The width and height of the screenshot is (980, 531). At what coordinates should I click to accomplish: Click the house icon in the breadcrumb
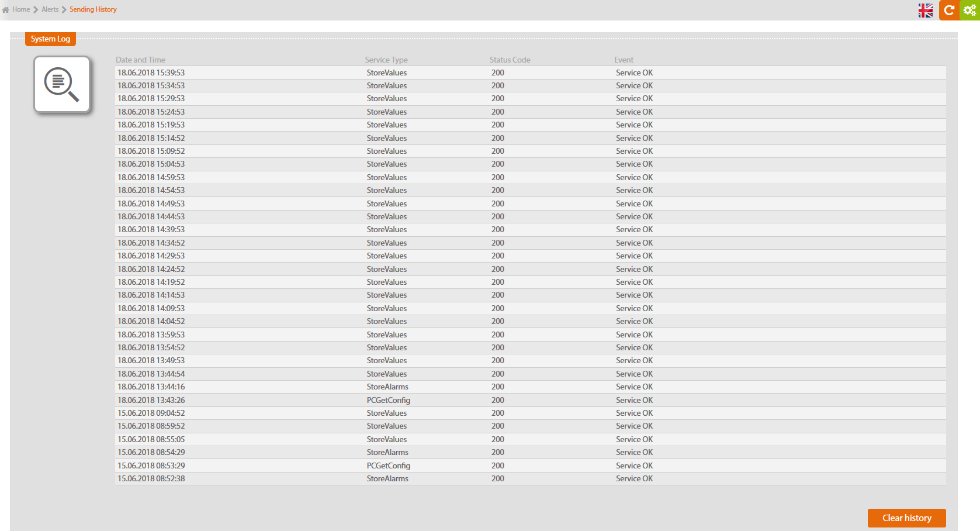(6, 10)
